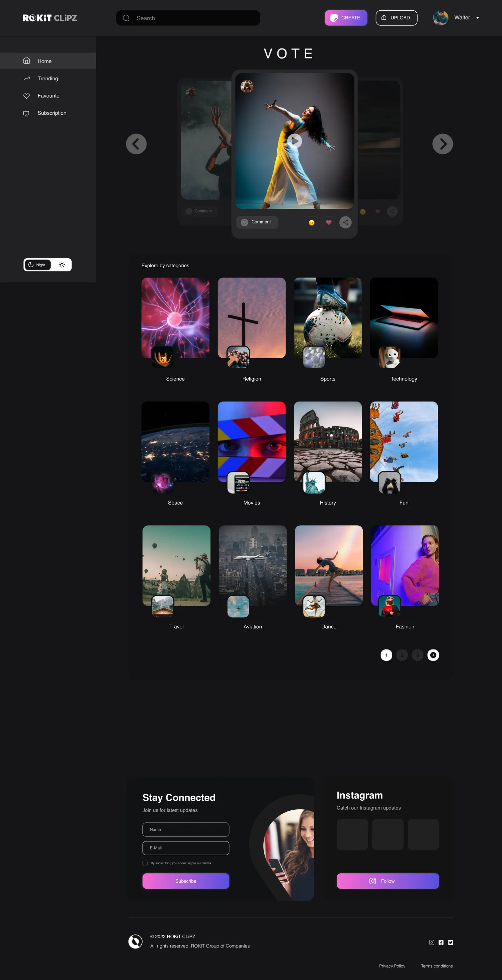502x980 pixels.
Task: Click the UPLOAD button
Action: (x=396, y=18)
